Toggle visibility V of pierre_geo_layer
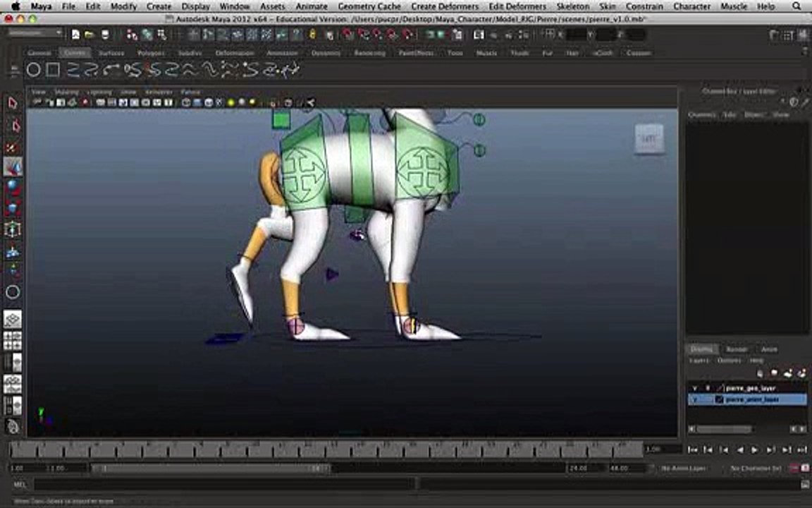The image size is (812, 508). coord(695,388)
